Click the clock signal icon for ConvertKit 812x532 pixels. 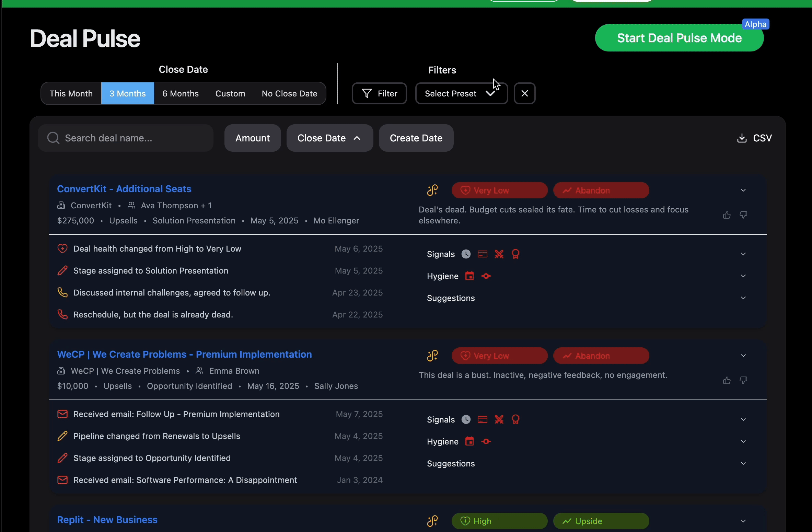[x=466, y=254]
